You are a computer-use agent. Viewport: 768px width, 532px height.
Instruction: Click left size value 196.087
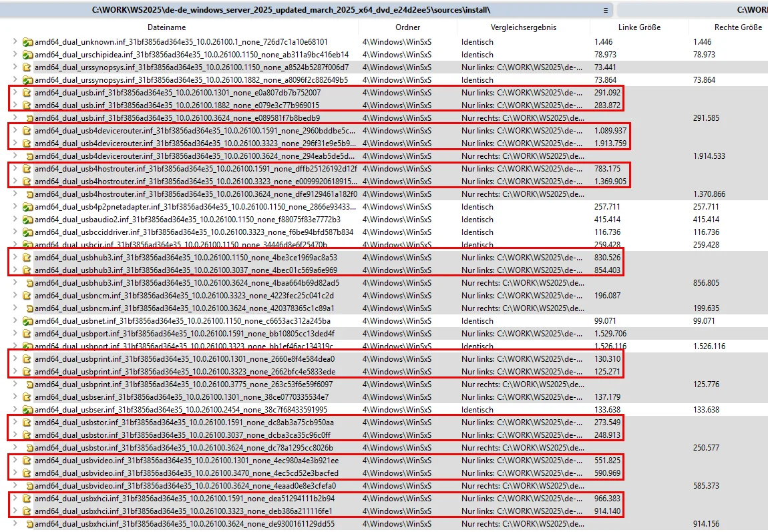click(x=607, y=296)
